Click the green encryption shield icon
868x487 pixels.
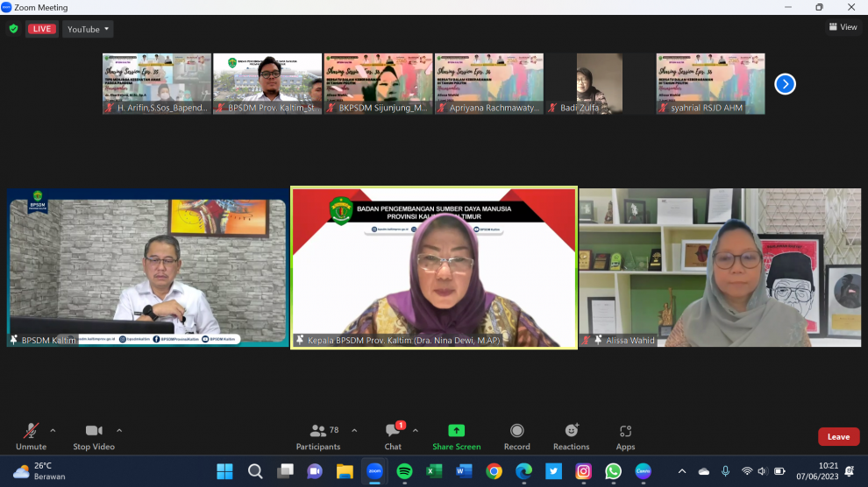coord(13,29)
